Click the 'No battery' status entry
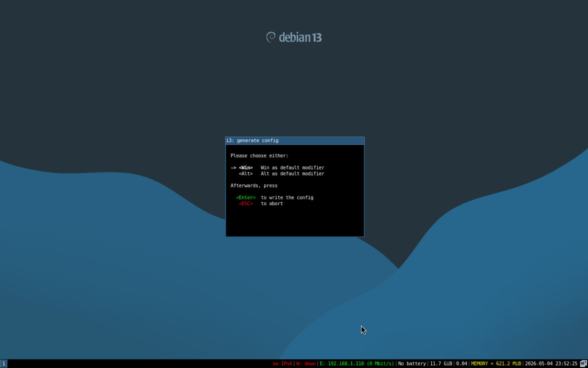This screenshot has width=588, height=368. click(412, 364)
